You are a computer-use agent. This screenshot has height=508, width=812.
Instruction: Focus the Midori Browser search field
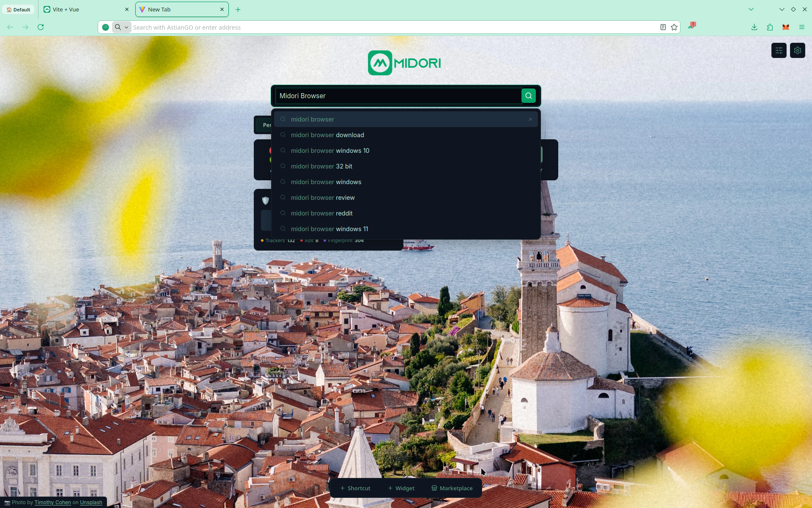[398, 96]
